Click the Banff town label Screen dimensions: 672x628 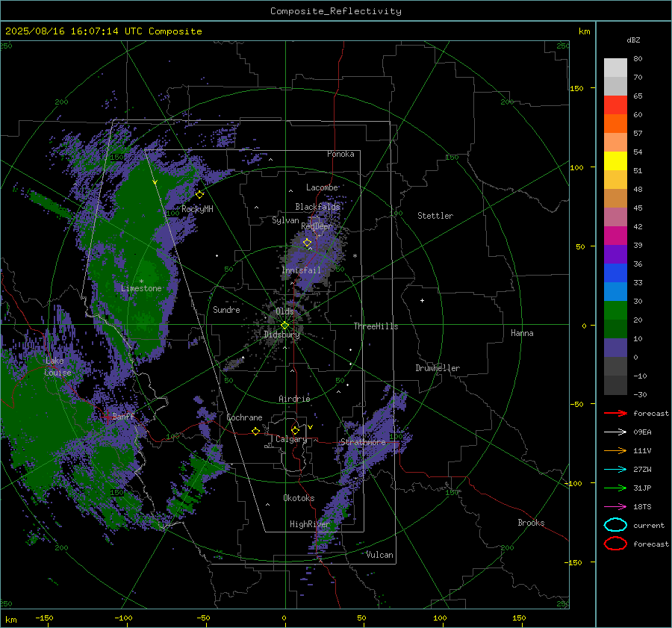(x=123, y=416)
